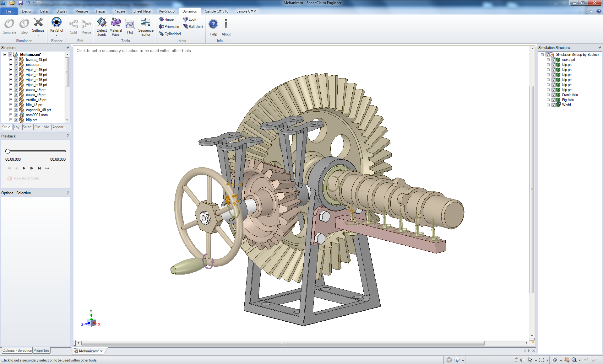Screen dimensions: 603x364
Task: Uncheck visibility of nosac.prt
Action: pyautogui.click(x=16, y=64)
